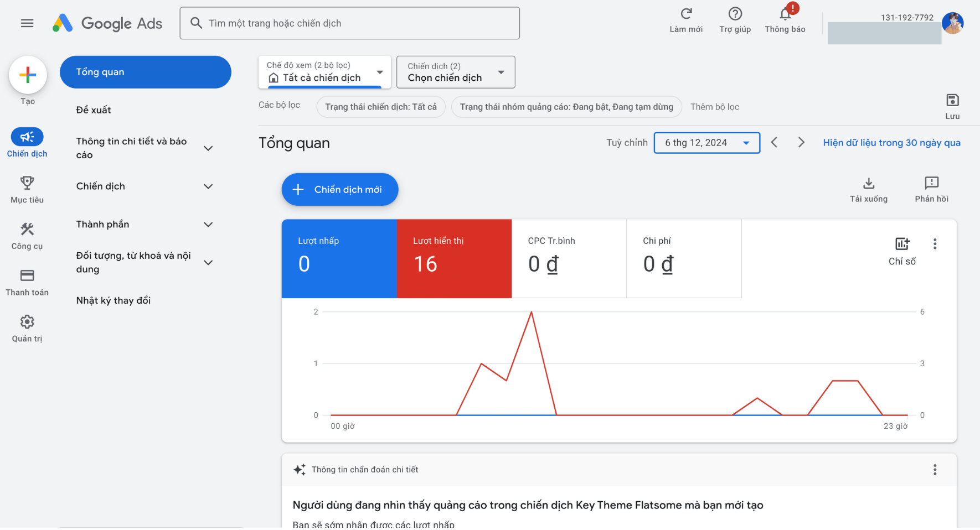
Task: Click Hiện dữ liệu trong 30 ngày qua
Action: [x=891, y=143]
